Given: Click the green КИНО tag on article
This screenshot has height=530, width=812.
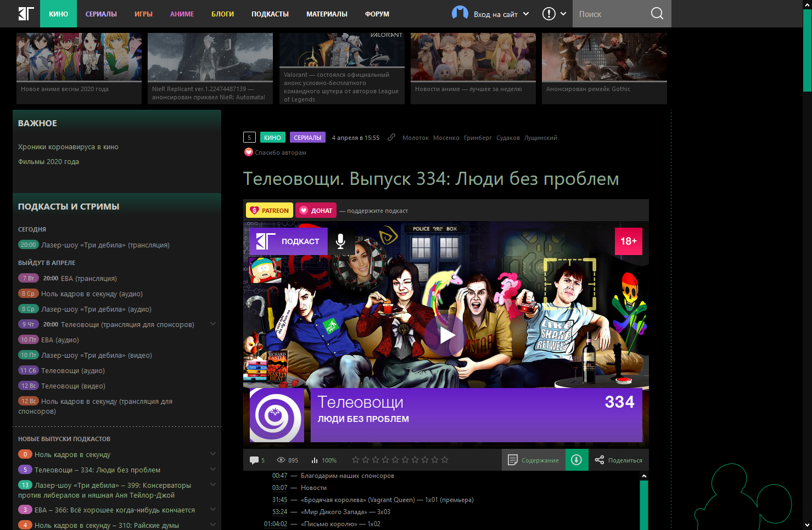Looking at the screenshot, I should 272,137.
